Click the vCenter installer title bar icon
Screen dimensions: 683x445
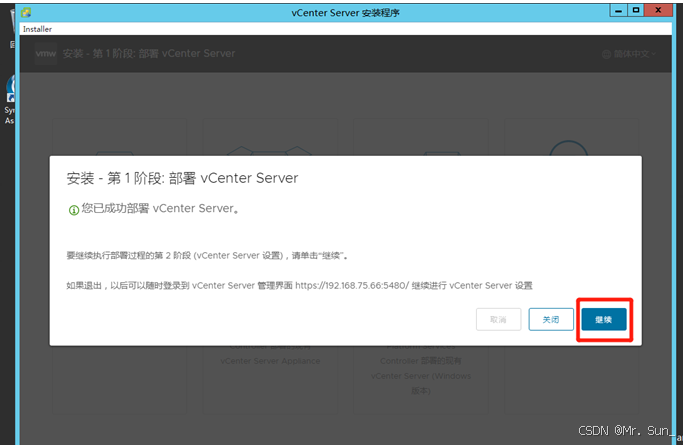point(26,12)
